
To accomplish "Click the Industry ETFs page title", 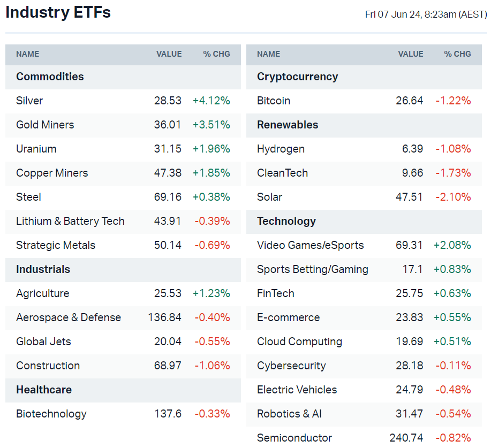I will pos(58,12).
